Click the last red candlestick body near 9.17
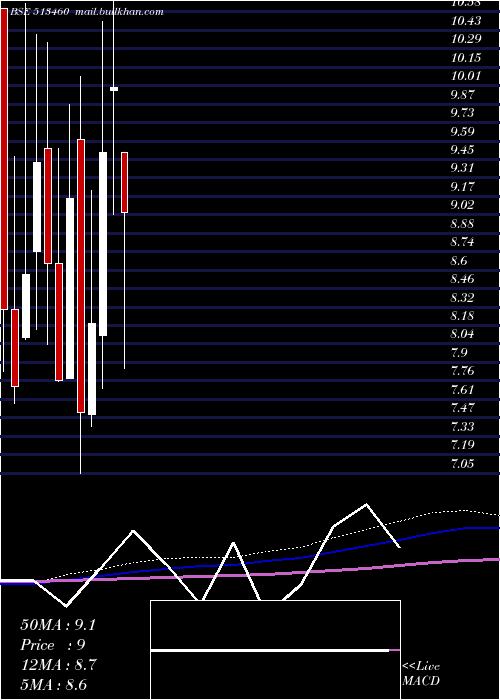The height and width of the screenshot is (700, 500). tap(125, 182)
